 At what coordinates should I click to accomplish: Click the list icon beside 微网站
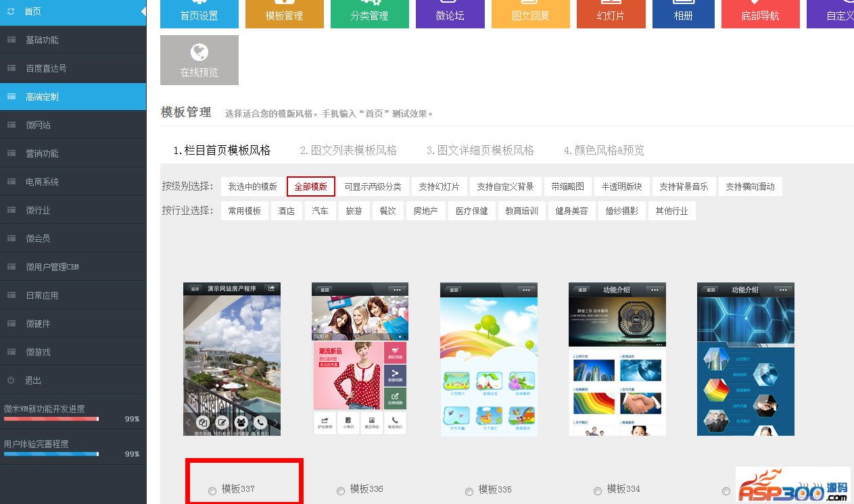(11, 125)
